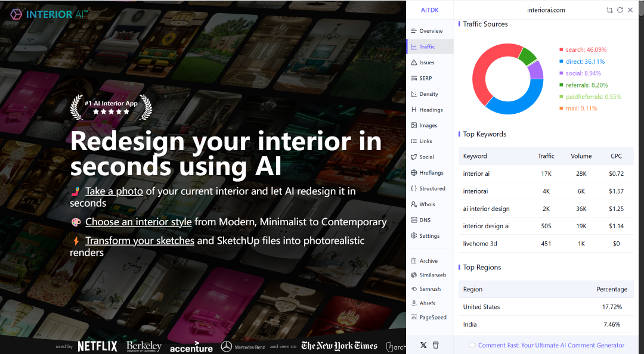This screenshot has width=644, height=354.
Task: Click the 17.72% percentage value
Action: (x=612, y=307)
